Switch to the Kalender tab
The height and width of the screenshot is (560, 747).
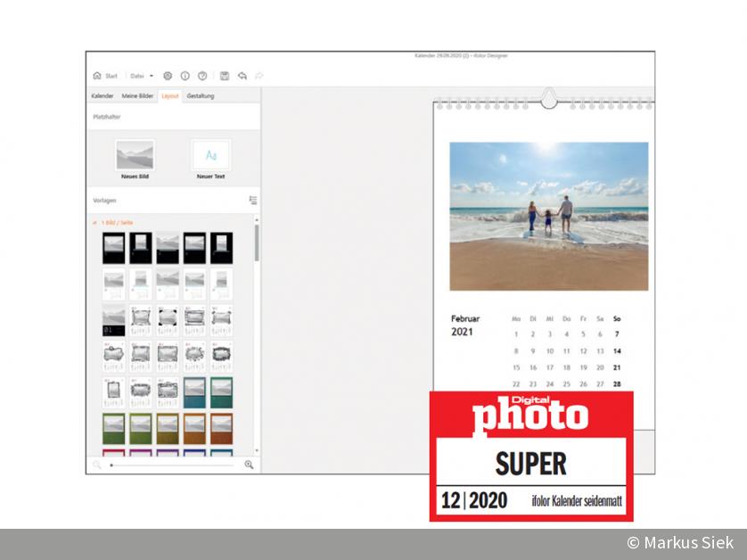pyautogui.click(x=103, y=95)
